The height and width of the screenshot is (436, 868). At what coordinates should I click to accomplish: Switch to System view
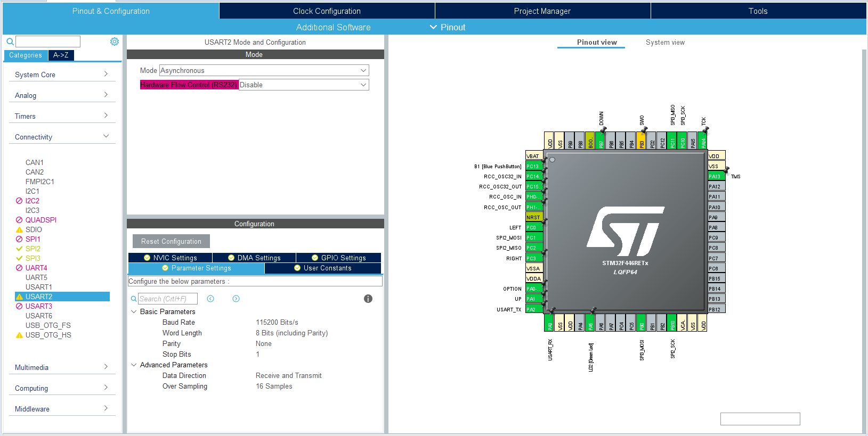665,42
